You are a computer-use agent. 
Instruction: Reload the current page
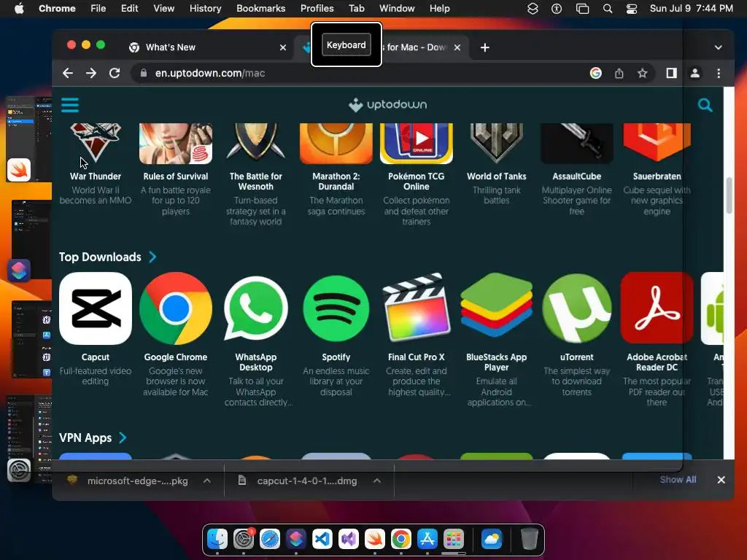pyautogui.click(x=115, y=73)
